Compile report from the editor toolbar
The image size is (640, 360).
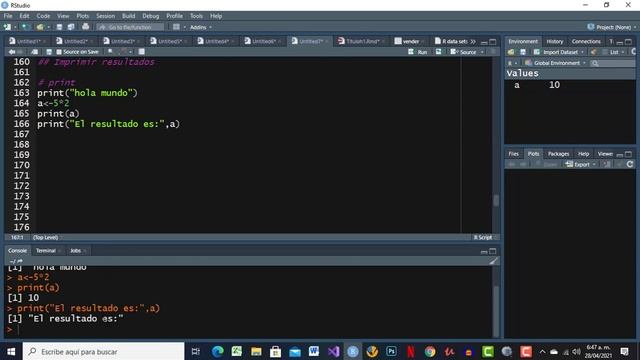(x=142, y=52)
